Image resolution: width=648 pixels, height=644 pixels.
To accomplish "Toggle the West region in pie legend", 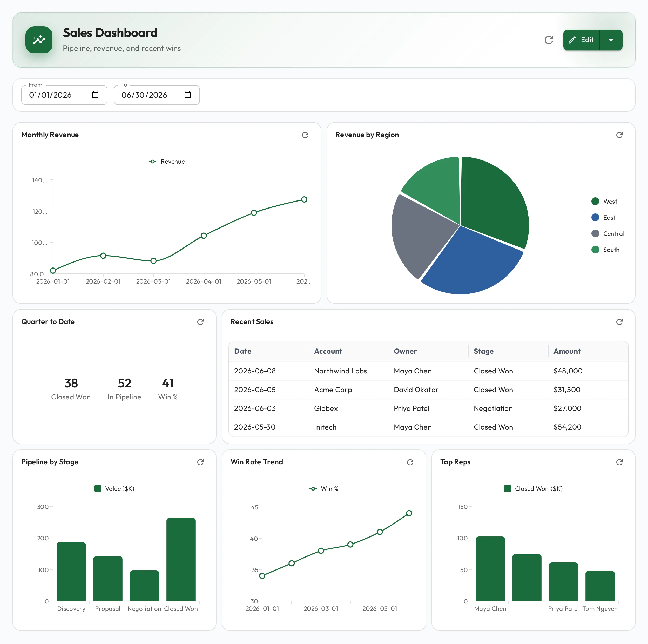I will (x=604, y=201).
